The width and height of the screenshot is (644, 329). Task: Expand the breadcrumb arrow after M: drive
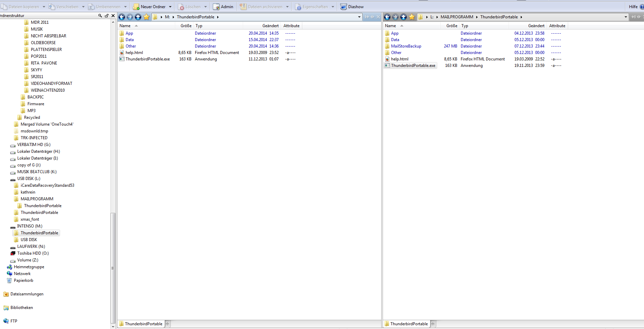[173, 17]
